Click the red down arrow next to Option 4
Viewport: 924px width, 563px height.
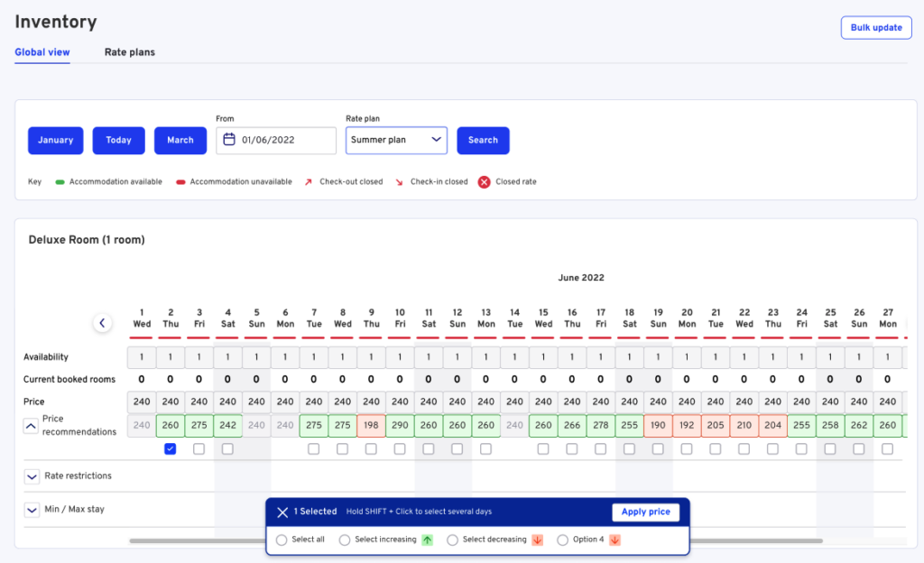point(616,540)
